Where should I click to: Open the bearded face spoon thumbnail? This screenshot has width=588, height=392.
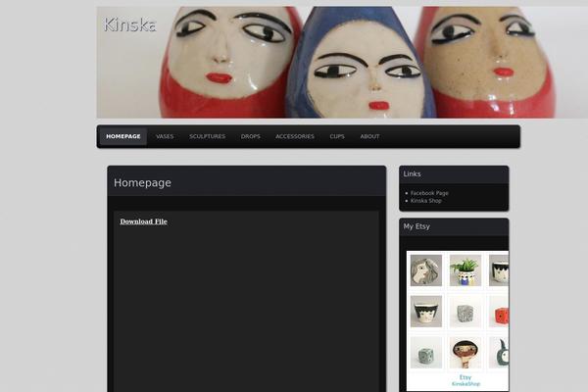point(465,353)
